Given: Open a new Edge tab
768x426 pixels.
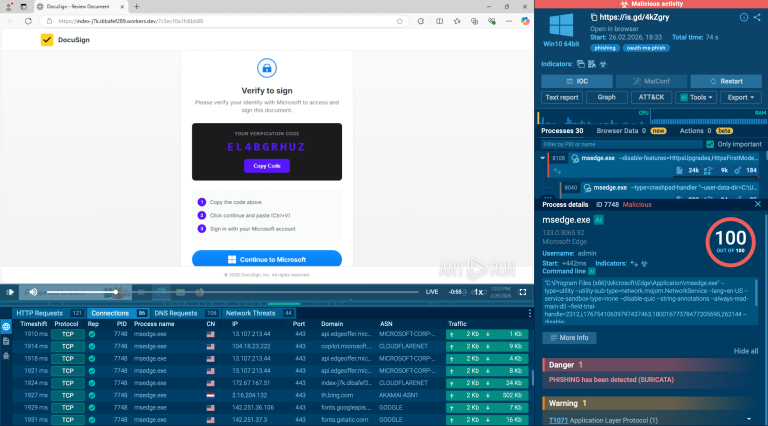Looking at the screenshot, I should (137, 6).
